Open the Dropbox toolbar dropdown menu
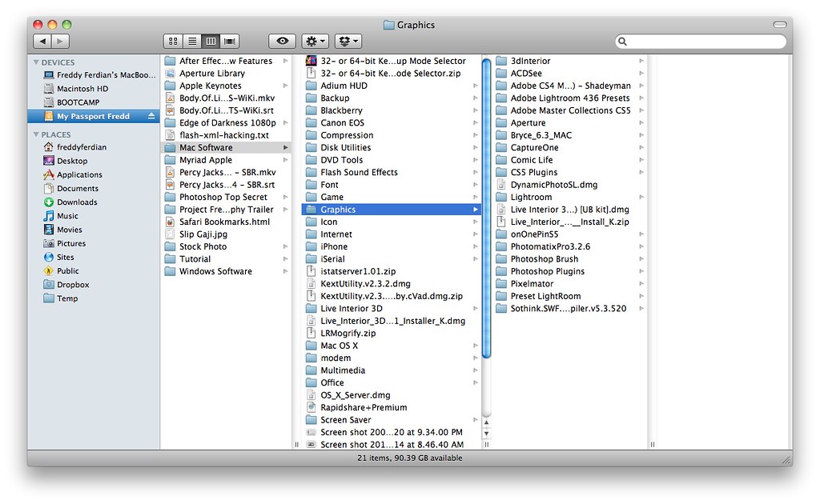This screenshot has height=504, width=820. (x=348, y=42)
